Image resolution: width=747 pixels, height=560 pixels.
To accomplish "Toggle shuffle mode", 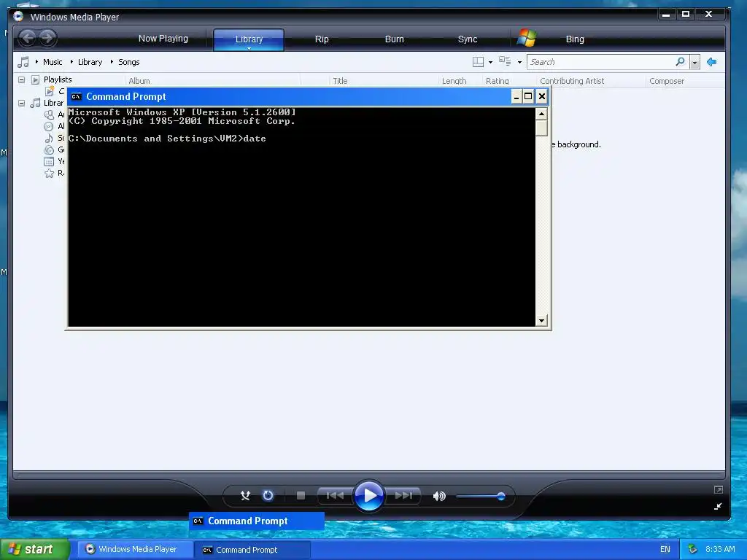I will [245, 496].
